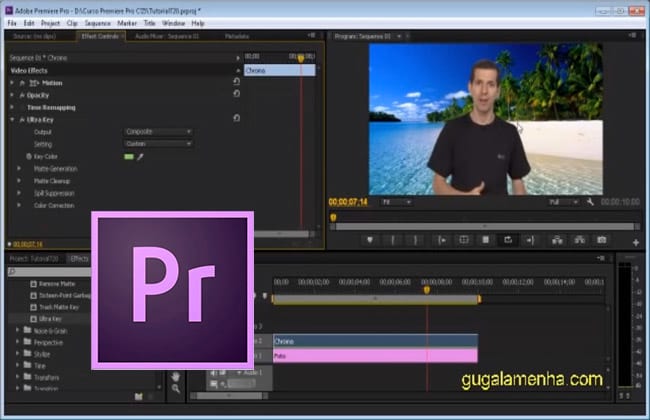Collapse the Video Effects section
The height and width of the screenshot is (420, 650).
pyautogui.click(x=238, y=70)
